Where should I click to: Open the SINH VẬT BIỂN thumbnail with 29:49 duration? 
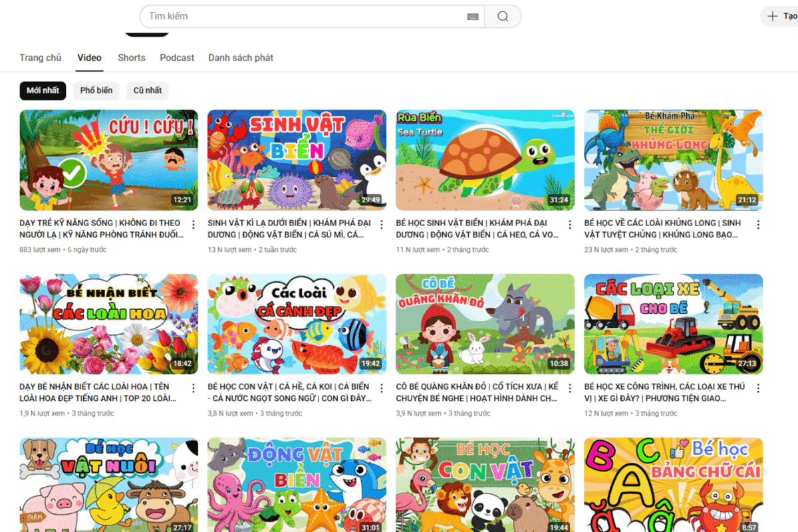[297, 160]
